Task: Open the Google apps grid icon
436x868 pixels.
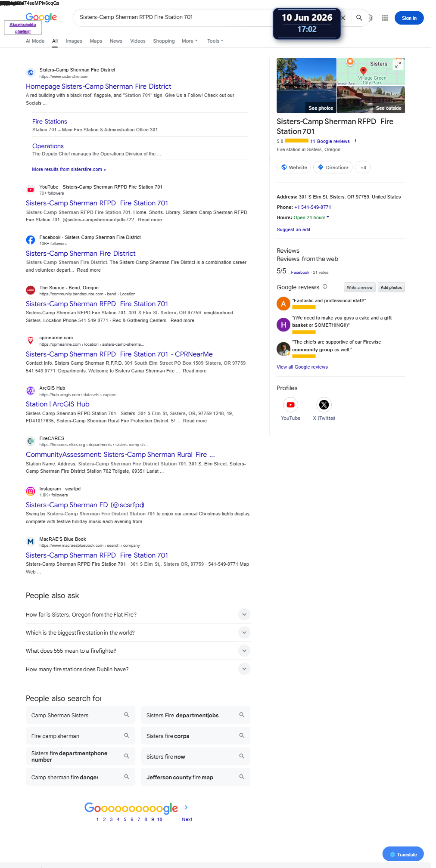Action: coord(385,18)
